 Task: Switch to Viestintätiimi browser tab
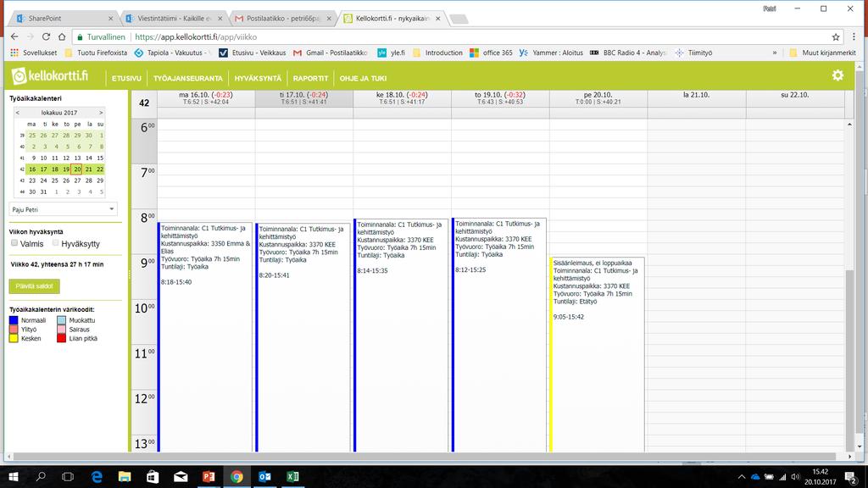[x=173, y=19]
